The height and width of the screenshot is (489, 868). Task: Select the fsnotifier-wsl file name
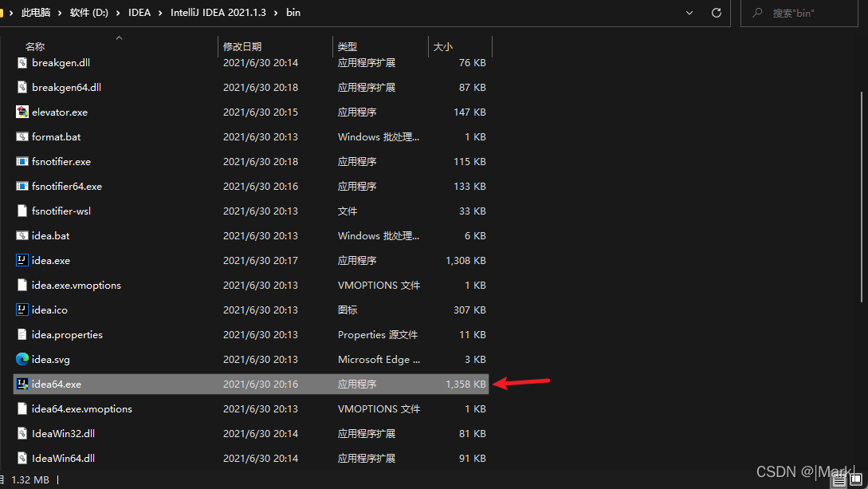(61, 211)
